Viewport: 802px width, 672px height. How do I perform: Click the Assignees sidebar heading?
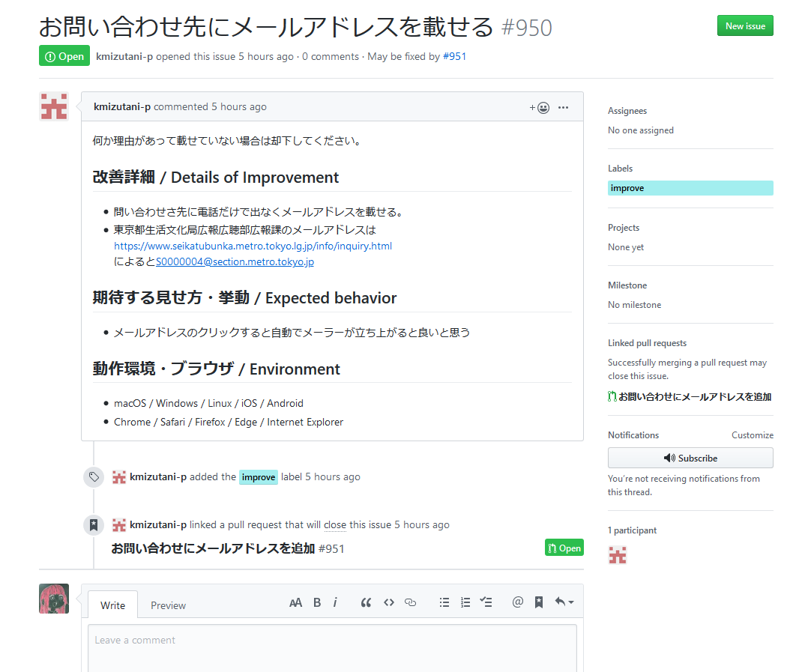[x=627, y=111]
